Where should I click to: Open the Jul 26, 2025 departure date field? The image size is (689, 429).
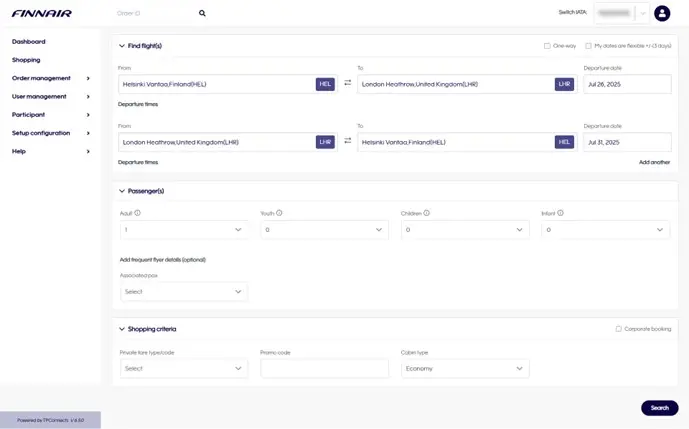(x=626, y=84)
